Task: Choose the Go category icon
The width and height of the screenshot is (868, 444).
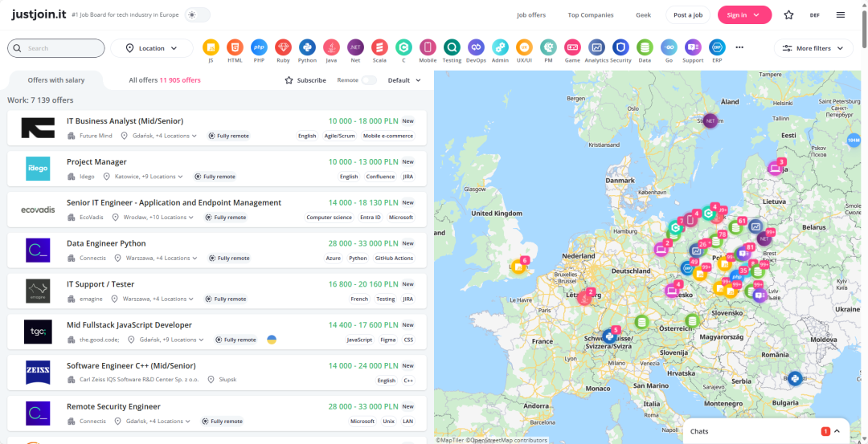Action: coord(669,47)
